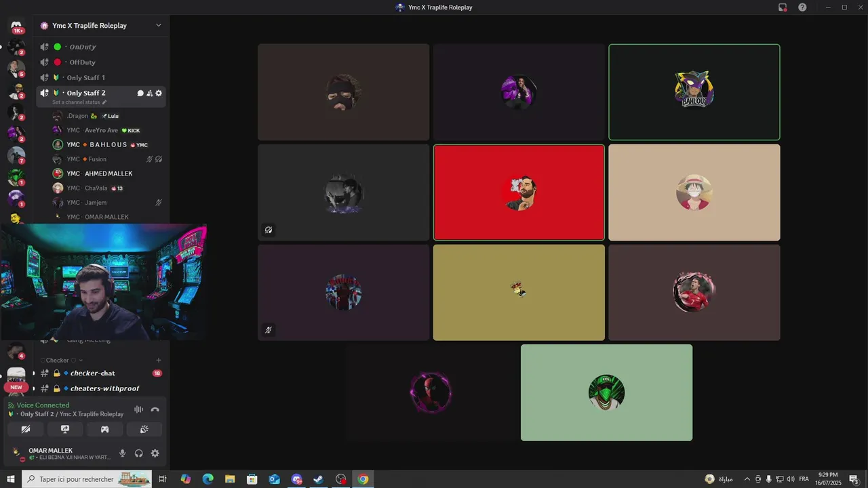Open noise suppression waveform icon
The image size is (868, 488).
pyautogui.click(x=139, y=409)
